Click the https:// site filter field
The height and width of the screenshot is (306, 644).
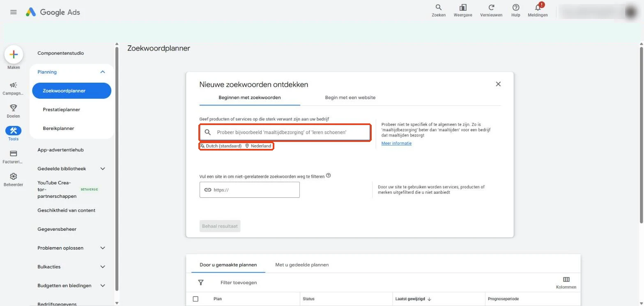250,190
